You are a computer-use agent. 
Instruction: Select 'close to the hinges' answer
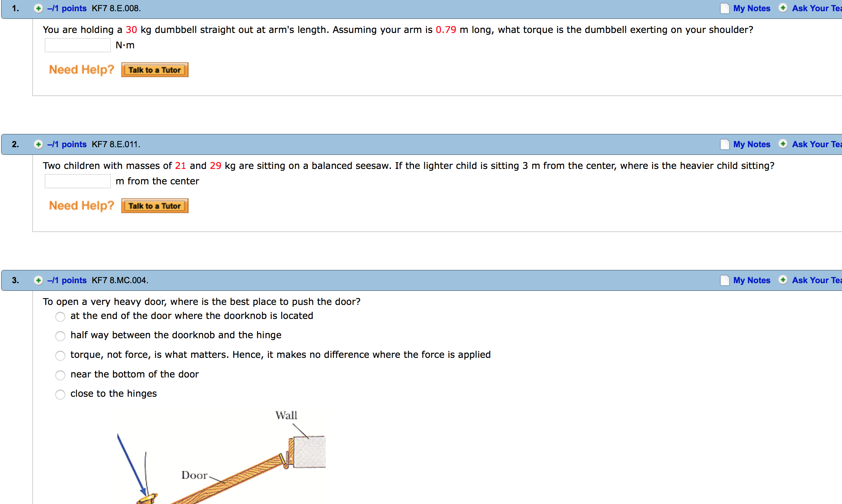point(60,395)
